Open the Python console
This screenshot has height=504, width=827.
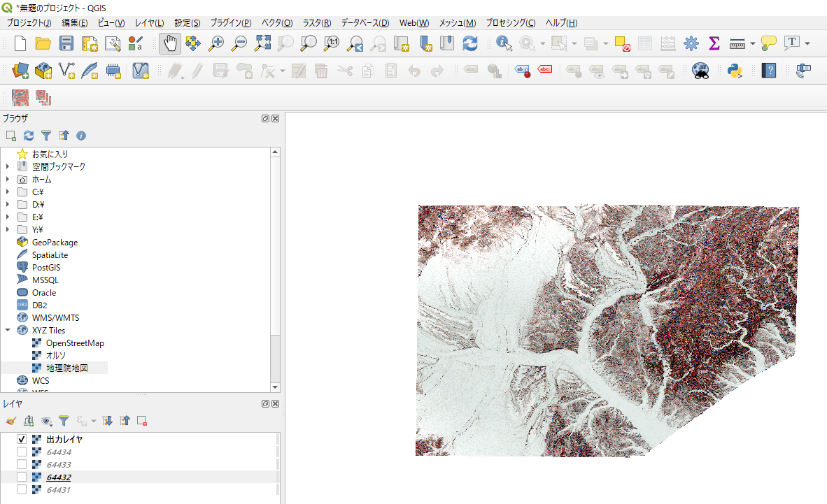pos(735,71)
